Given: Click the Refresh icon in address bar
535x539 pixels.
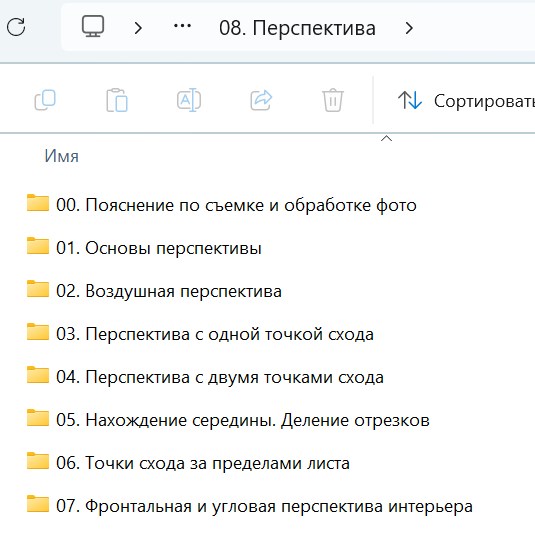Looking at the screenshot, I should (x=16, y=27).
